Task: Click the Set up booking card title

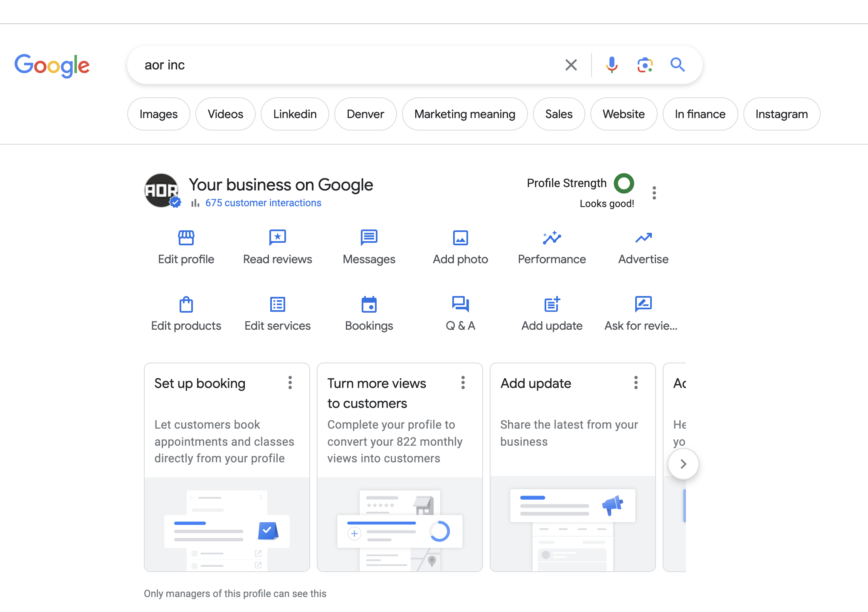Action: click(x=200, y=383)
